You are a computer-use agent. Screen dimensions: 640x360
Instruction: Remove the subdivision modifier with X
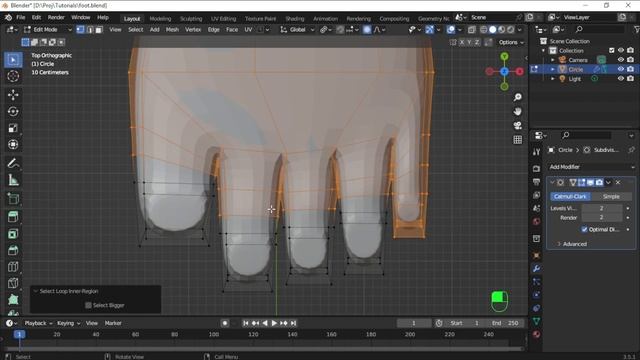(x=618, y=182)
